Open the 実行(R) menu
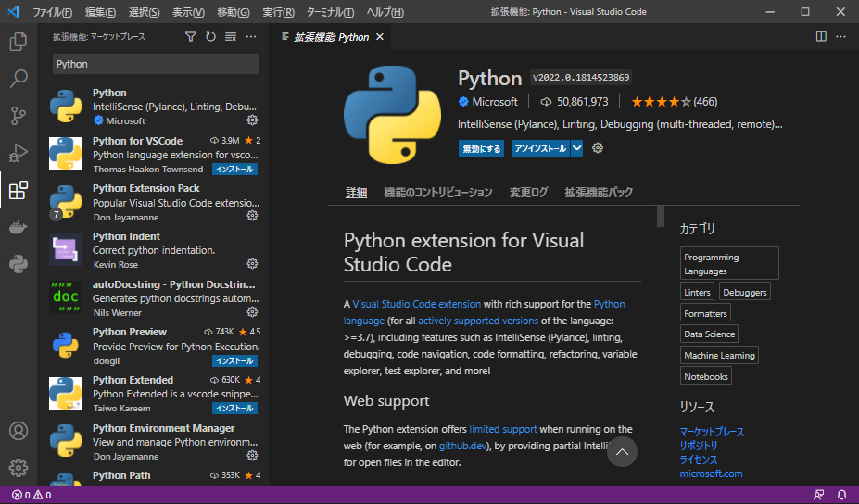The height and width of the screenshot is (504, 859). point(278,12)
